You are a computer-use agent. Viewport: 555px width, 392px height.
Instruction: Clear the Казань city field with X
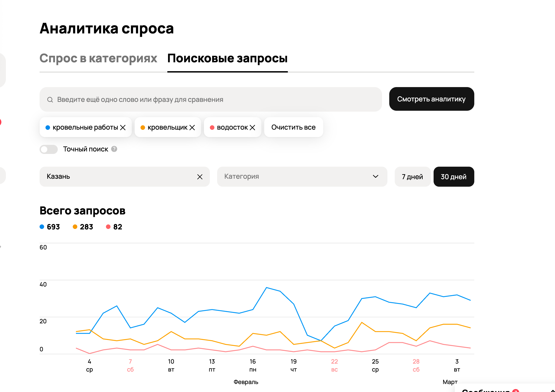[x=200, y=177]
